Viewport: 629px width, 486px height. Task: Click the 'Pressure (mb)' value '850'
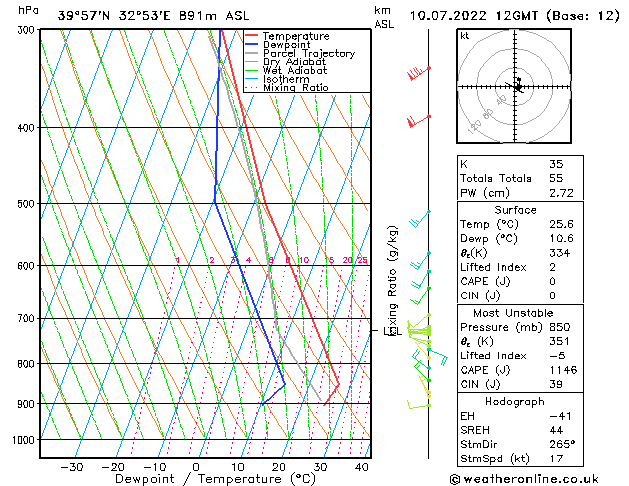(x=560, y=327)
